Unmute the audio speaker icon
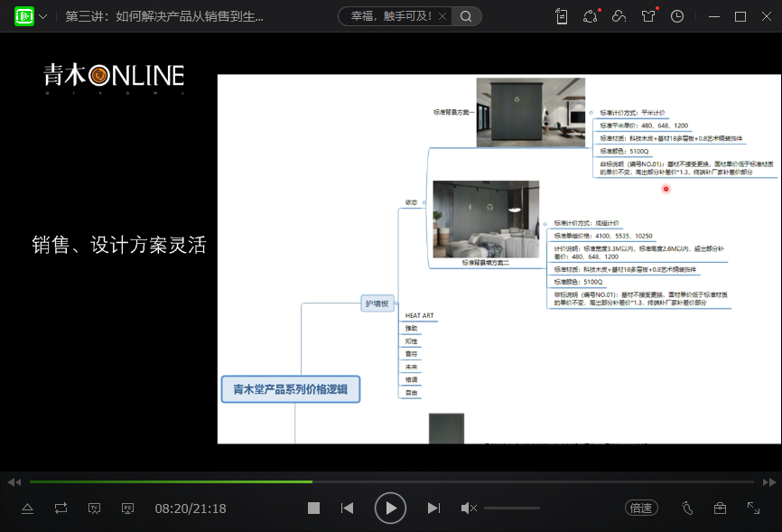 [x=469, y=509]
